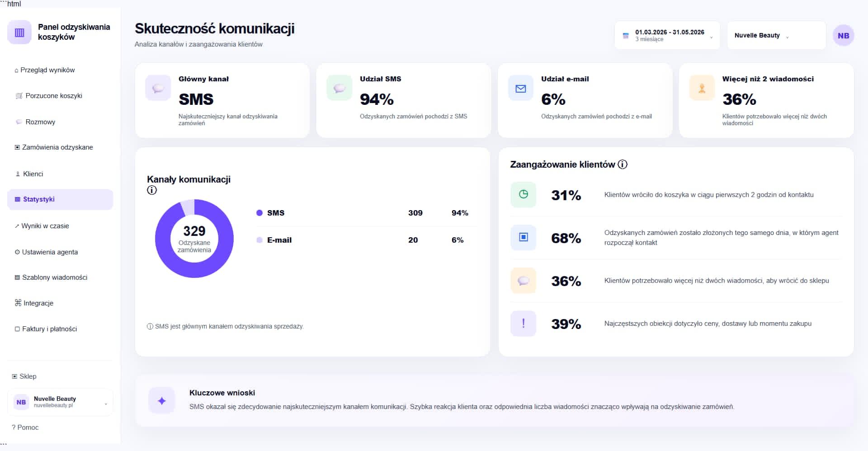Click the panel logo icon beside the title

[x=19, y=32]
